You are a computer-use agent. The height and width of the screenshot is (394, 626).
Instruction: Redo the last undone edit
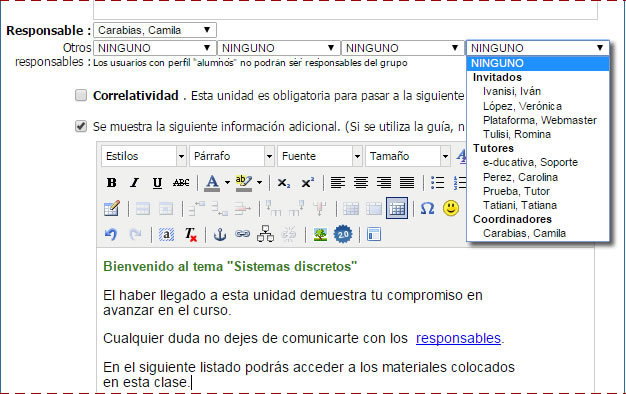click(x=135, y=234)
